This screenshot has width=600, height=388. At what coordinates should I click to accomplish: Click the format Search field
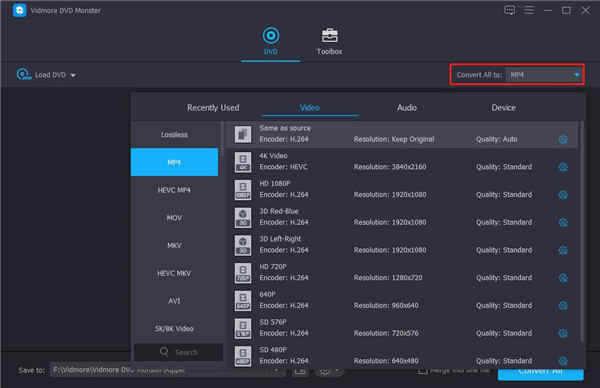coord(178,352)
